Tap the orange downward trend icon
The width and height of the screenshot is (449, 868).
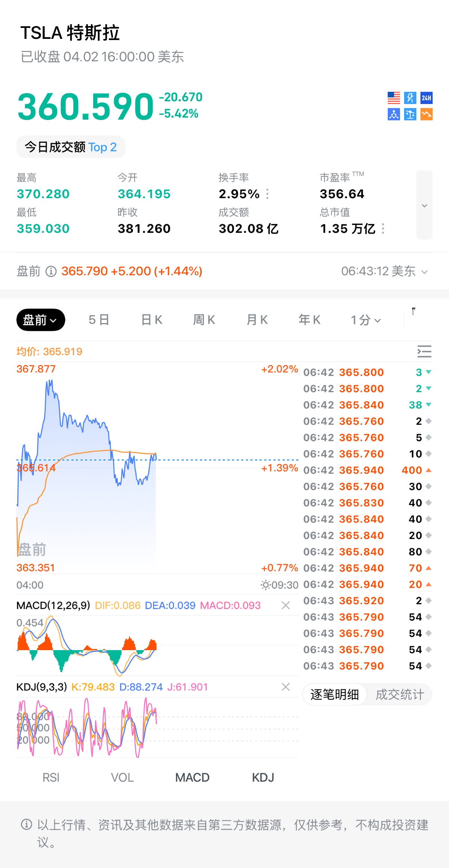427,114
